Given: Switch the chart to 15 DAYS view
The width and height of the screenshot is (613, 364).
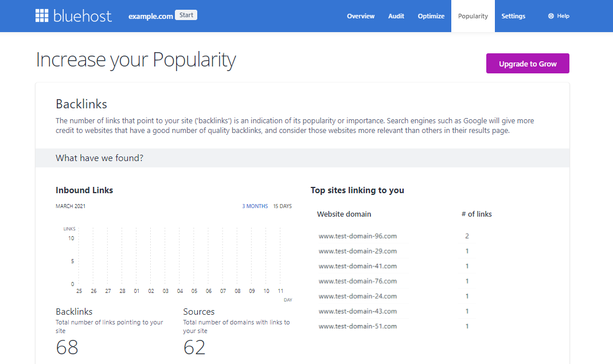Looking at the screenshot, I should tap(282, 206).
